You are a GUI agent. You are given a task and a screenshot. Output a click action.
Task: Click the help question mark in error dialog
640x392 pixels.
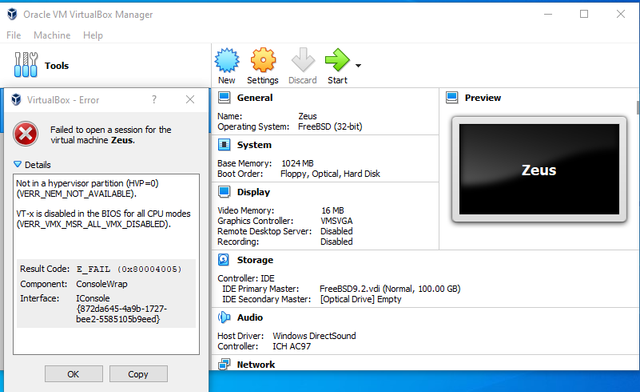[154, 99]
